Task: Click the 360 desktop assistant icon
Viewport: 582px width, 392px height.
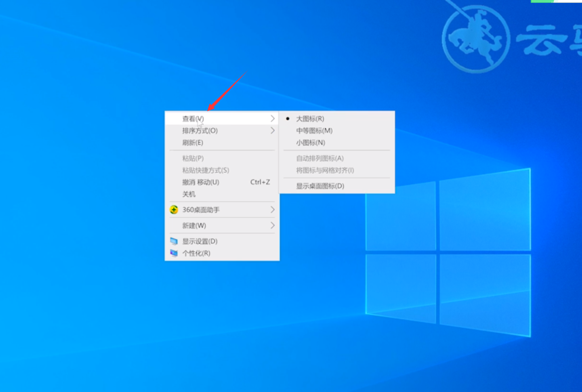Action: coord(174,210)
